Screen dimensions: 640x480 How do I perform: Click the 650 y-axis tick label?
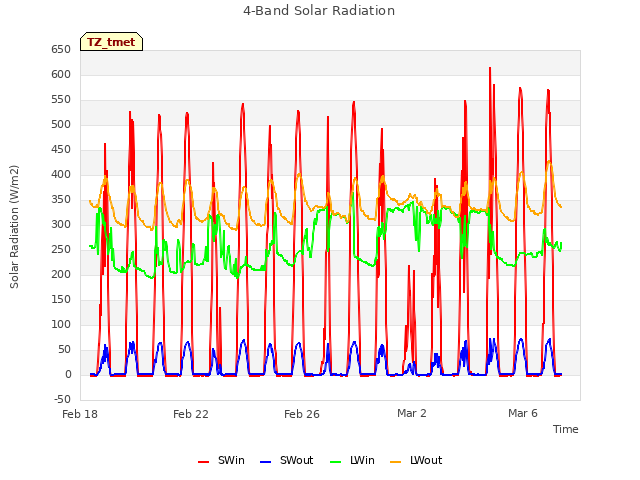(61, 50)
